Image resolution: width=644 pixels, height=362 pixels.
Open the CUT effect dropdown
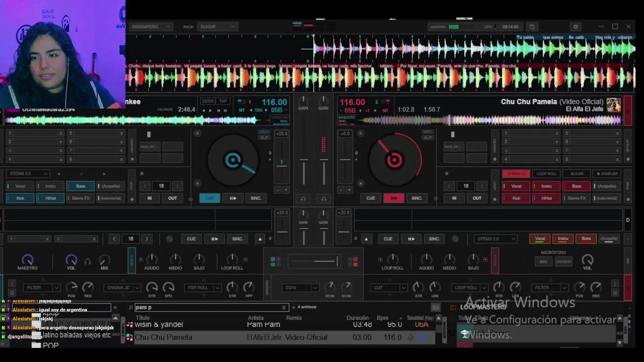pyautogui.click(x=389, y=288)
